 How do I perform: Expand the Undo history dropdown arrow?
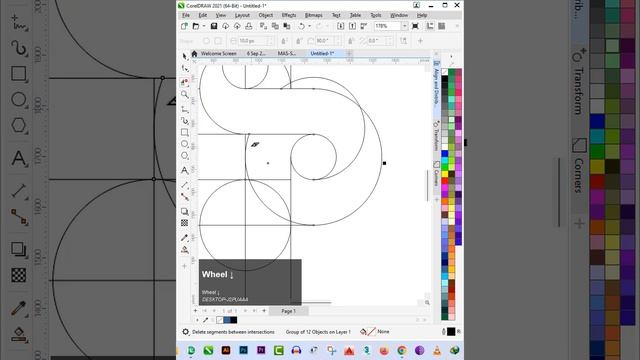point(309,26)
